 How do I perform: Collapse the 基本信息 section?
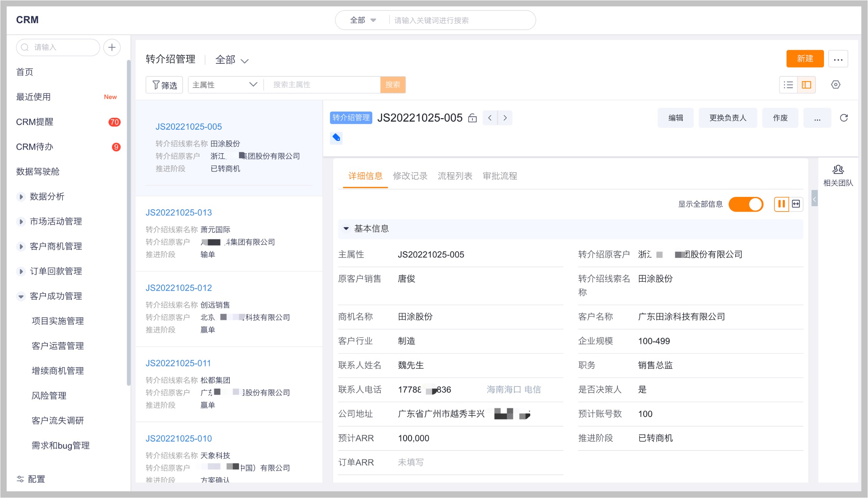pos(346,229)
